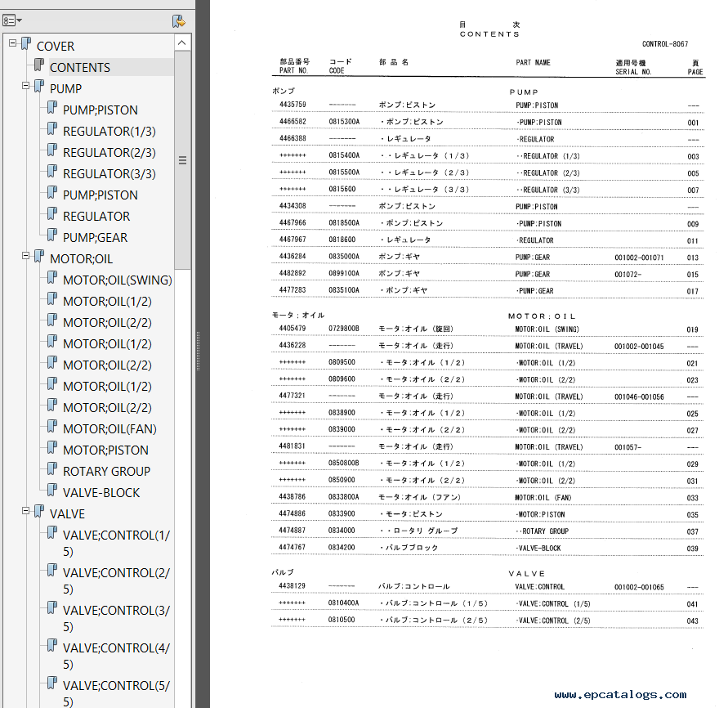
Task: Click the PUMP;GEAR bookmark icon
Action: coord(52,235)
